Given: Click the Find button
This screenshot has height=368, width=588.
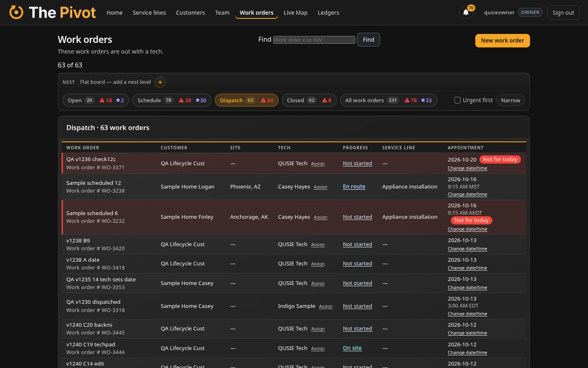Looking at the screenshot, I should click(368, 40).
